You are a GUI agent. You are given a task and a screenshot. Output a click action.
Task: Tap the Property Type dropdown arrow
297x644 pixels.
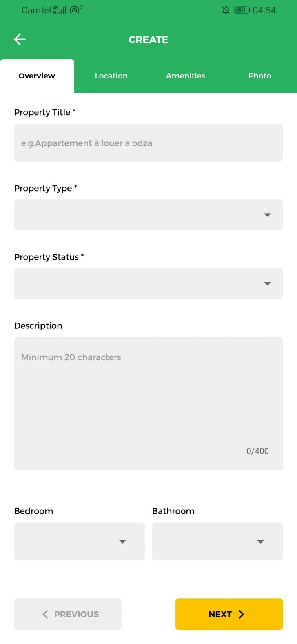[267, 215]
